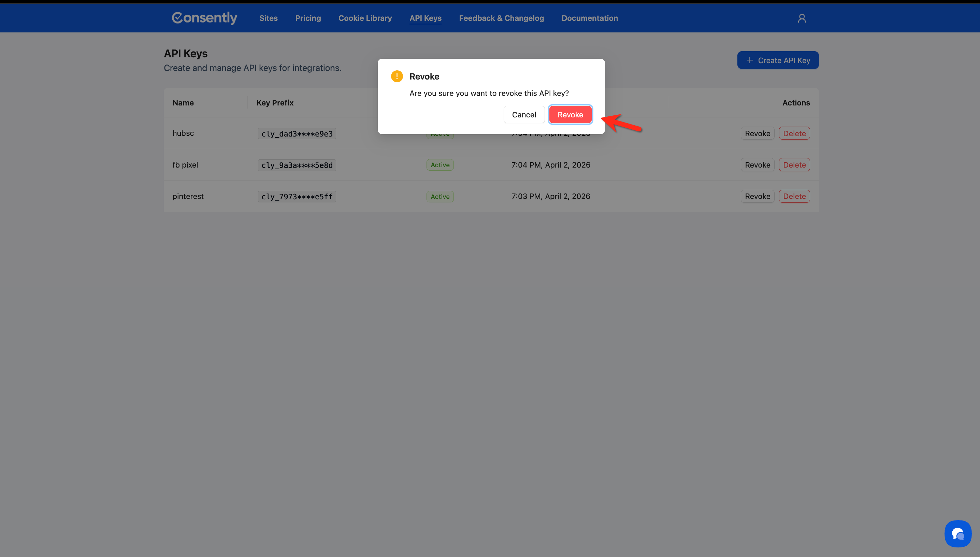980x557 pixels.
Task: Open the Sites menu item
Action: [x=269, y=18]
